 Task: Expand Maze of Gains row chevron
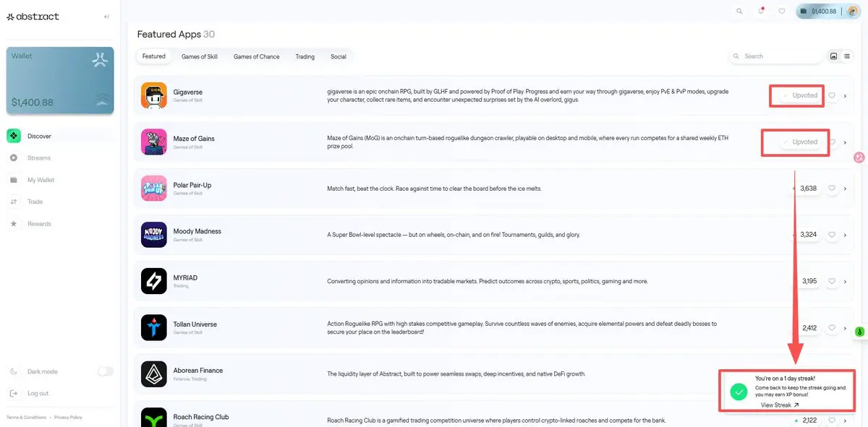point(845,142)
